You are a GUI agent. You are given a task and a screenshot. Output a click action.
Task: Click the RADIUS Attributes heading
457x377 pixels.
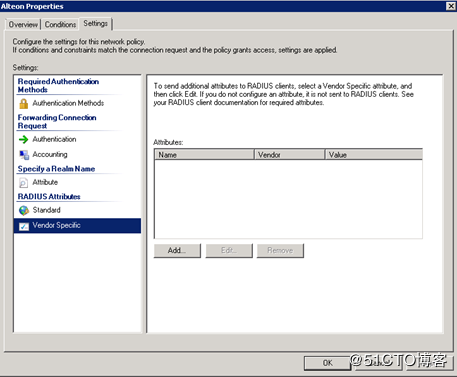49,197
